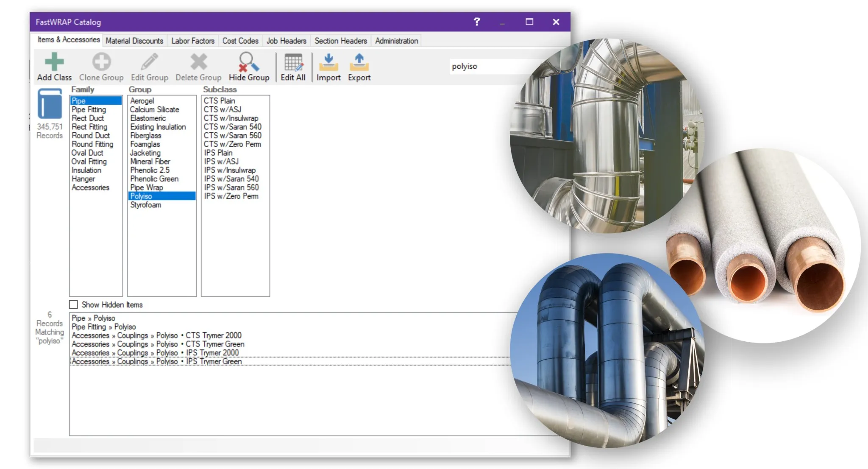
Task: Select CTS w/Insulwrap subclass
Action: point(235,118)
